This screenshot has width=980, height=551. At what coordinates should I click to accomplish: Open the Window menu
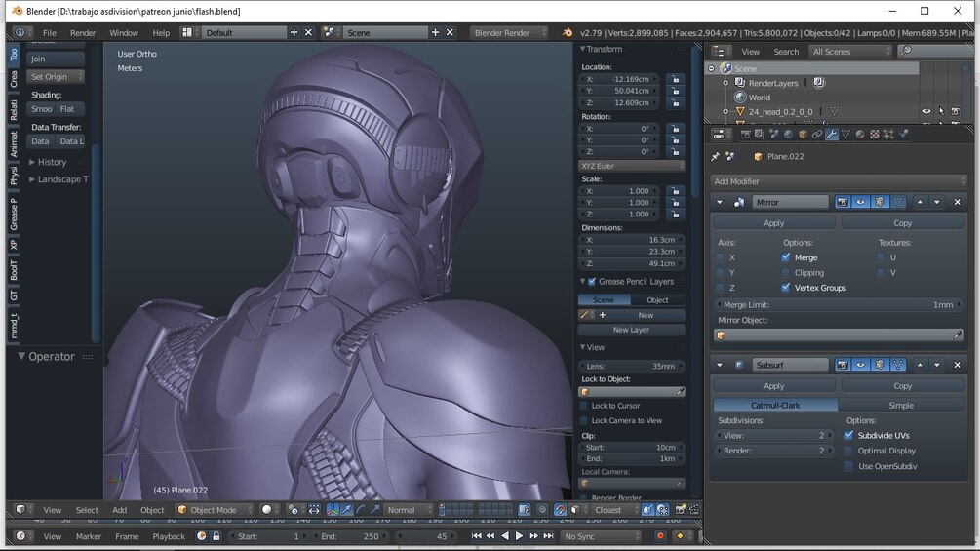click(x=124, y=32)
